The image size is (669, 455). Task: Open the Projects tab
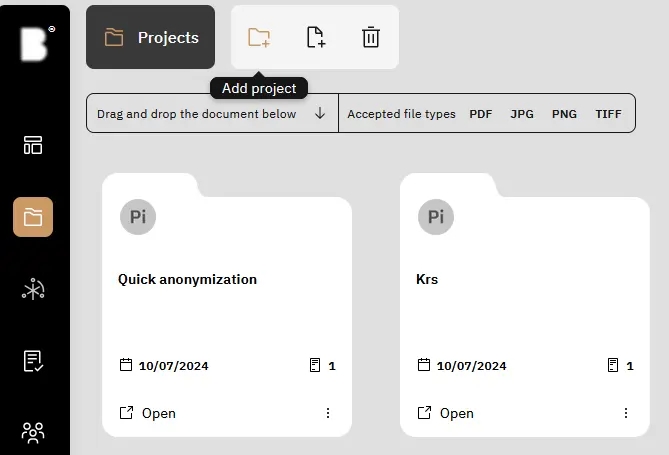151,38
